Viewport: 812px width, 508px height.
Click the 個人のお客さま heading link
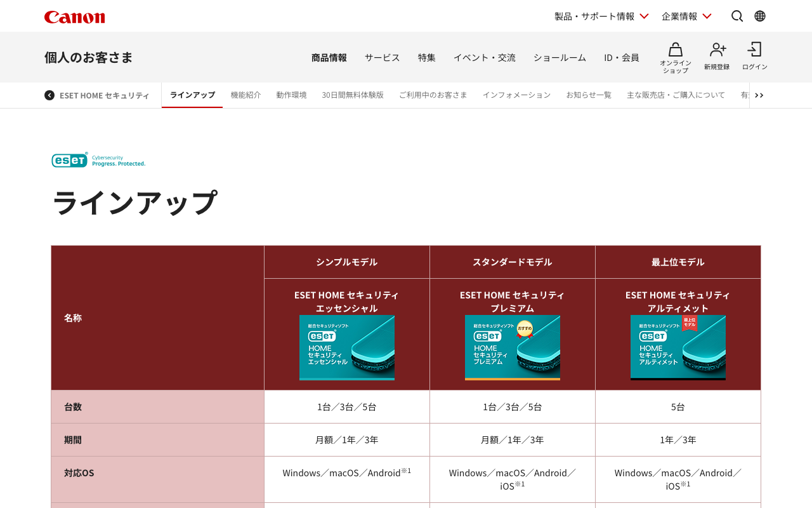click(x=89, y=57)
